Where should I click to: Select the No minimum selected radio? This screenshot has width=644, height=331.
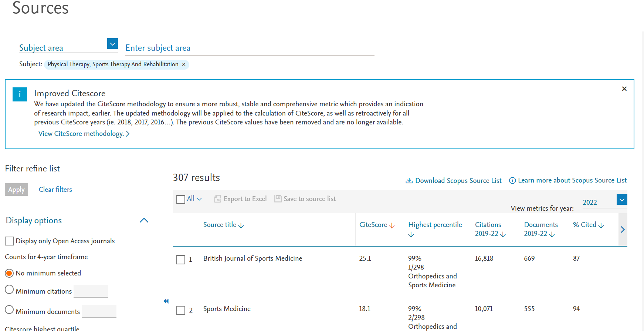[9, 273]
